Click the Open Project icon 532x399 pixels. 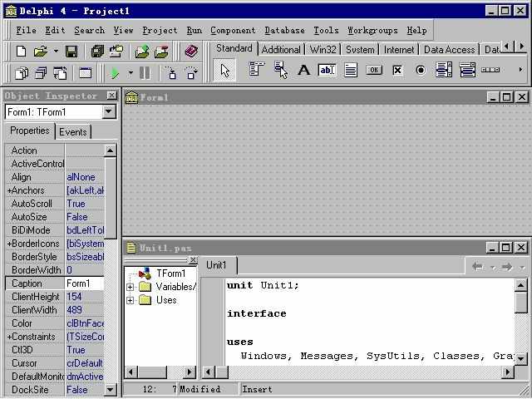point(116,52)
